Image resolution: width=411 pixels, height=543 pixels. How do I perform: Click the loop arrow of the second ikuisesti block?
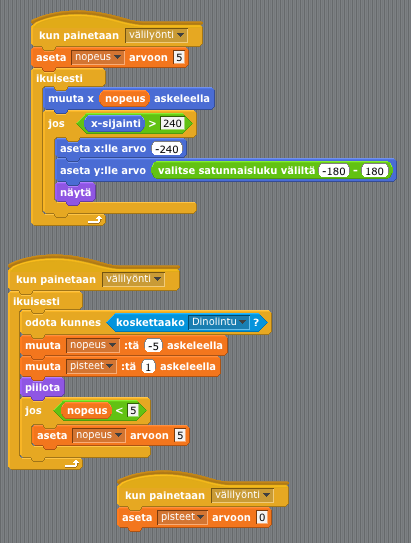(x=72, y=464)
